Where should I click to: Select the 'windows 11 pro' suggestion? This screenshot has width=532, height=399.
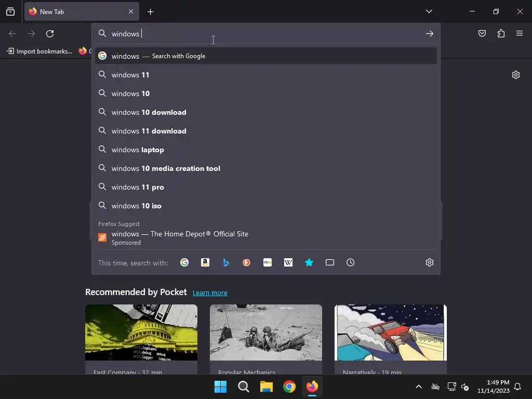[266, 187]
